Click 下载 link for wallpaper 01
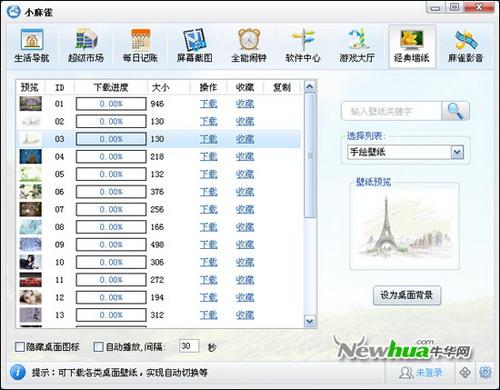Screen dimensions: 500x390 209,104
